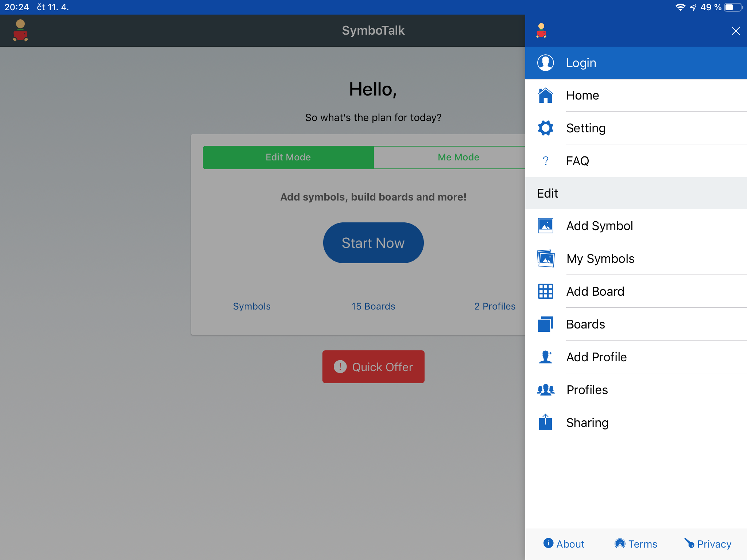747x560 pixels.
Task: Open the About link in footer
Action: pos(564,544)
